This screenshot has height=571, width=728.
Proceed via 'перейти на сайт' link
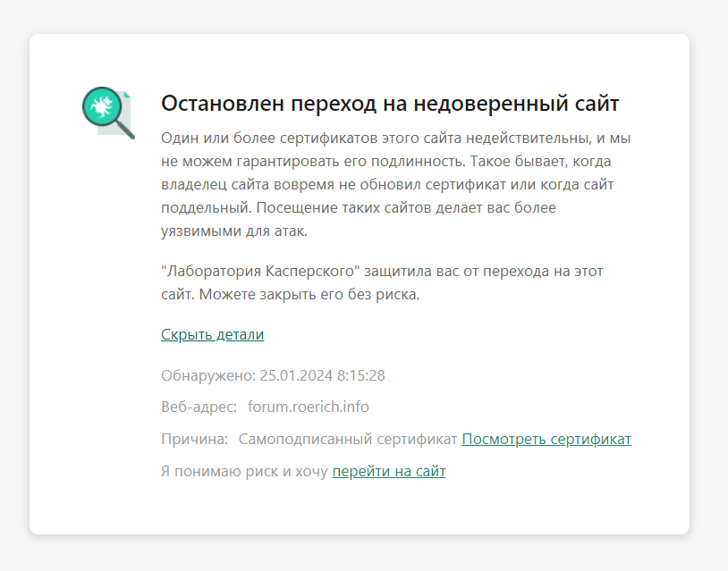pos(389,471)
